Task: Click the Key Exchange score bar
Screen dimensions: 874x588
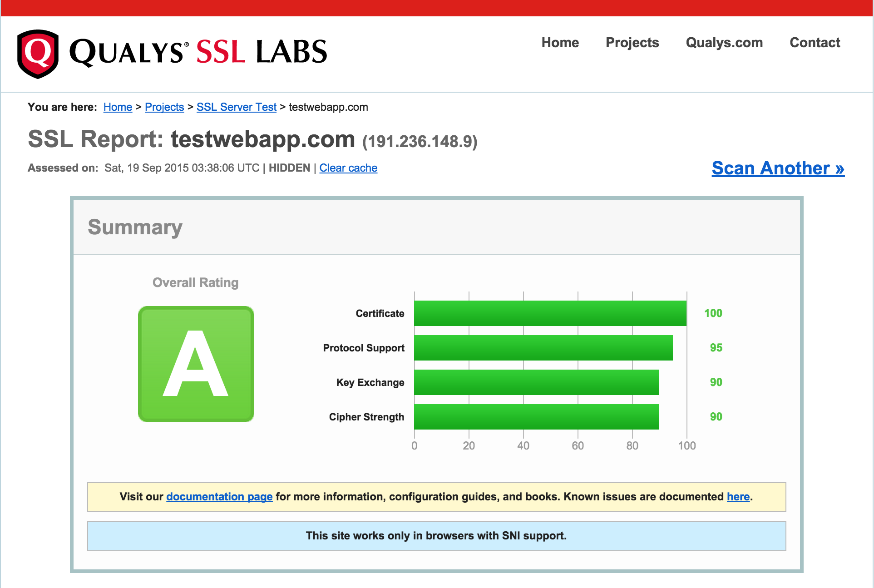Action: (x=536, y=382)
